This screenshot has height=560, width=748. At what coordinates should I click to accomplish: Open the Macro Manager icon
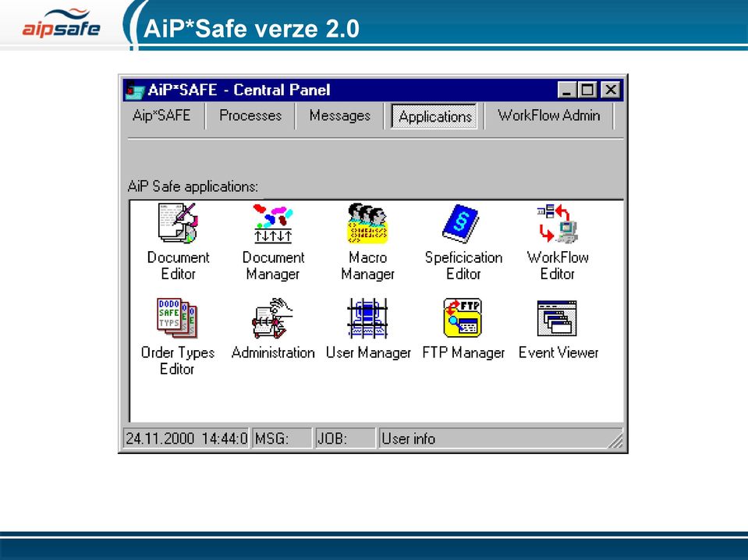[x=367, y=223]
